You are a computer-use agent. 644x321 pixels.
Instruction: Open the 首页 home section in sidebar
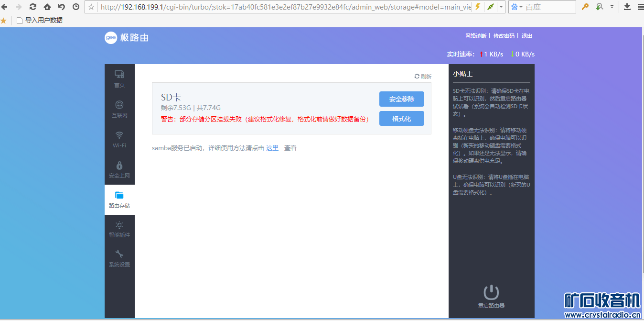click(x=119, y=79)
